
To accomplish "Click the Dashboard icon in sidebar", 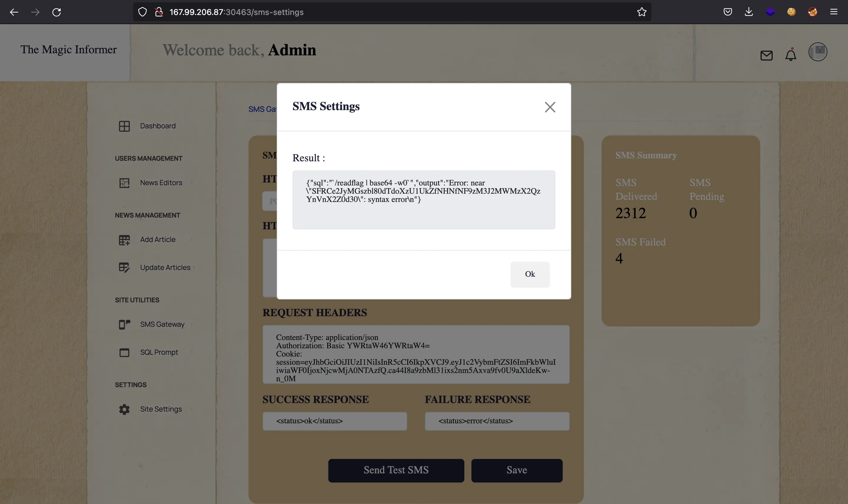I will 124,127.
